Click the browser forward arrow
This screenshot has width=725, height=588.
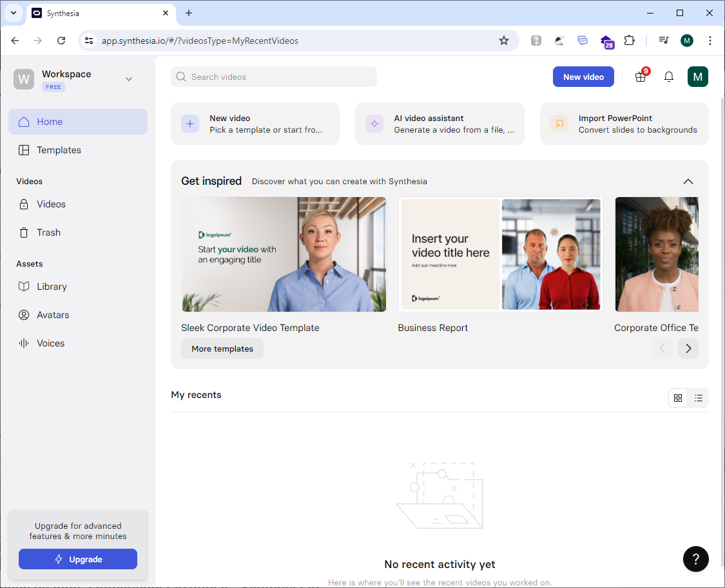click(x=38, y=41)
